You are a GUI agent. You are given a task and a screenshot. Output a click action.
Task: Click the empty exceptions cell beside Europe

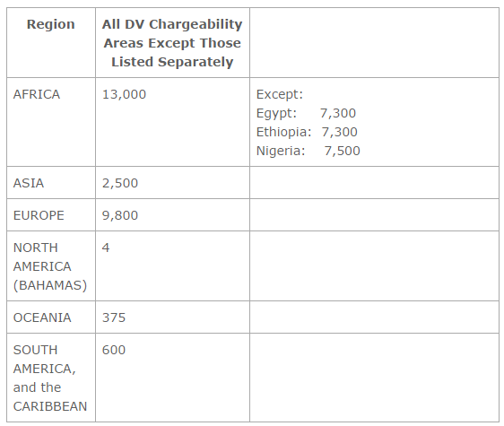click(x=374, y=214)
